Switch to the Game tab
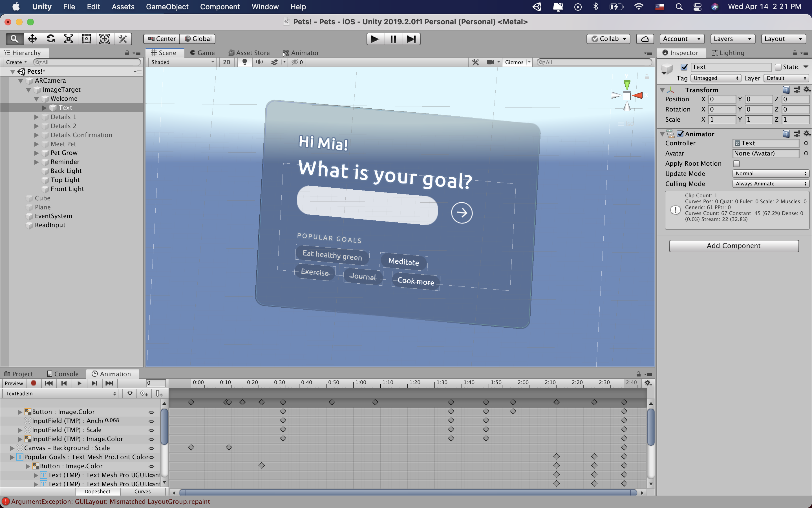The height and width of the screenshot is (508, 812). click(x=202, y=53)
